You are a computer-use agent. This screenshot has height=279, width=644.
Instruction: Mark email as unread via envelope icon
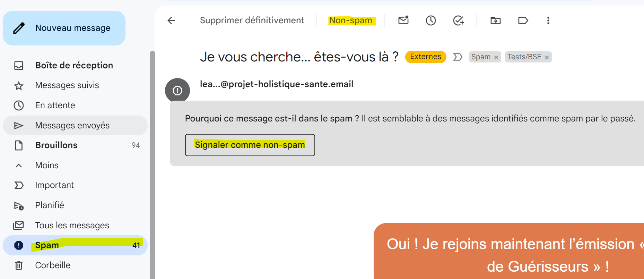tap(403, 20)
